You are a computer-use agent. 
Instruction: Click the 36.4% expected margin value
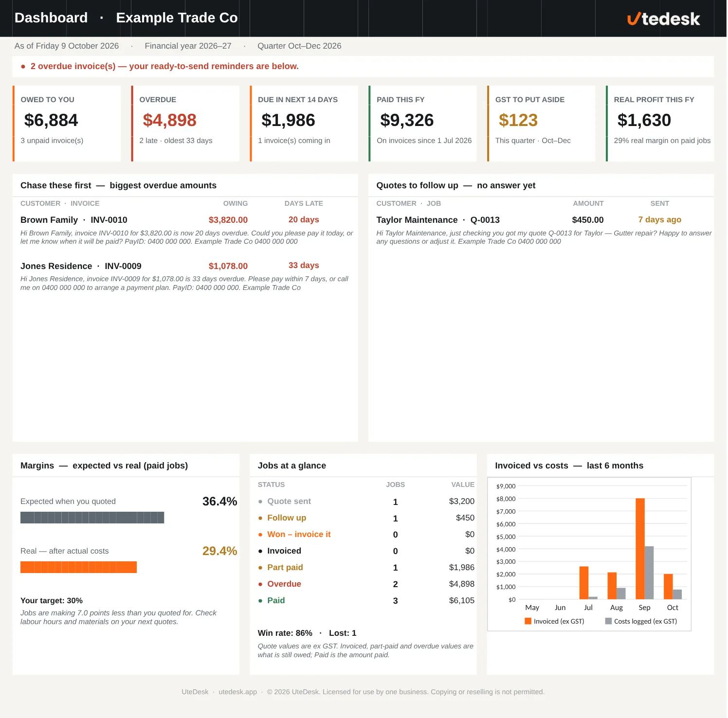pos(219,502)
